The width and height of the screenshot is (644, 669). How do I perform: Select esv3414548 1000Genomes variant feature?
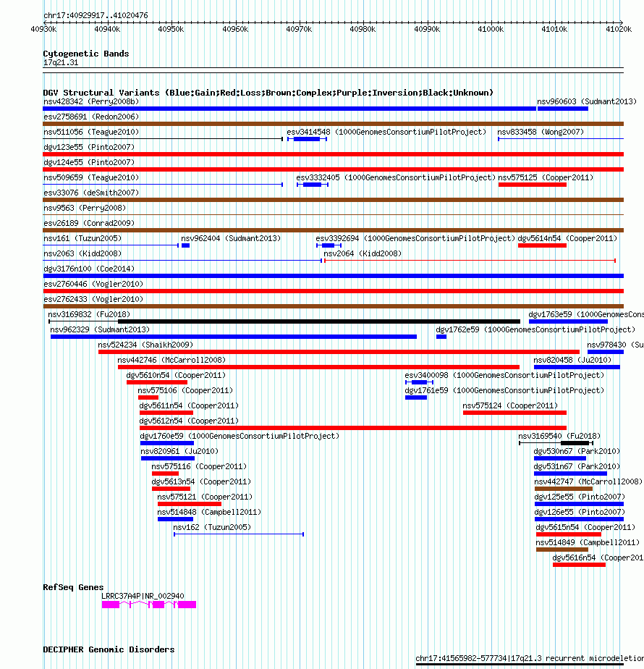(307, 139)
